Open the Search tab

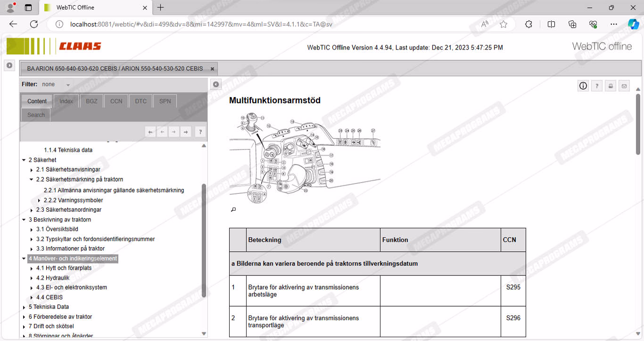point(36,115)
